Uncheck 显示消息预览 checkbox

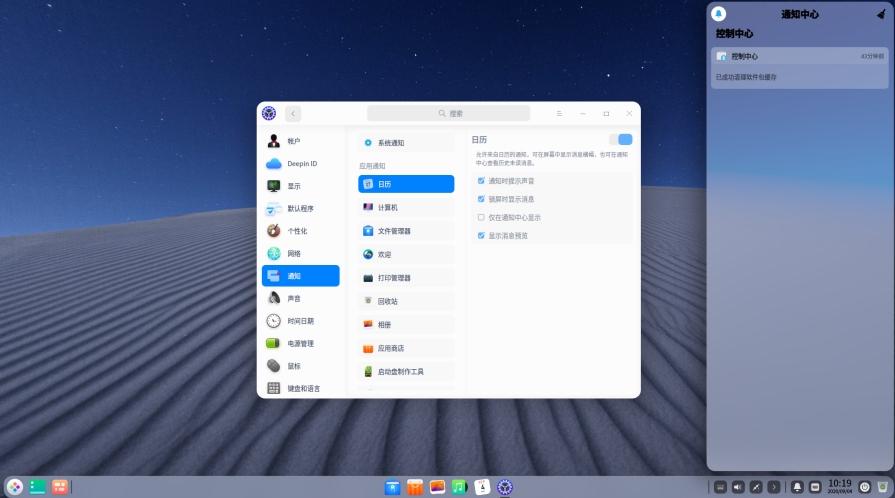481,236
